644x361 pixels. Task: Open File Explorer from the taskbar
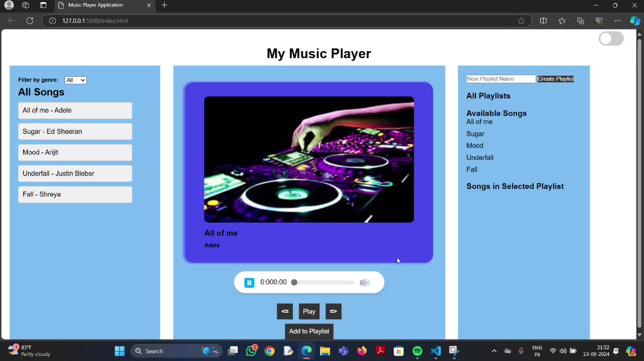(325, 351)
